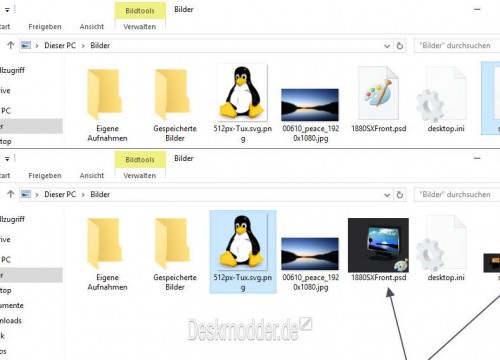Click Bildtools contextual tab in upper window
Screen dimensions: 500x360
(x=140, y=11)
